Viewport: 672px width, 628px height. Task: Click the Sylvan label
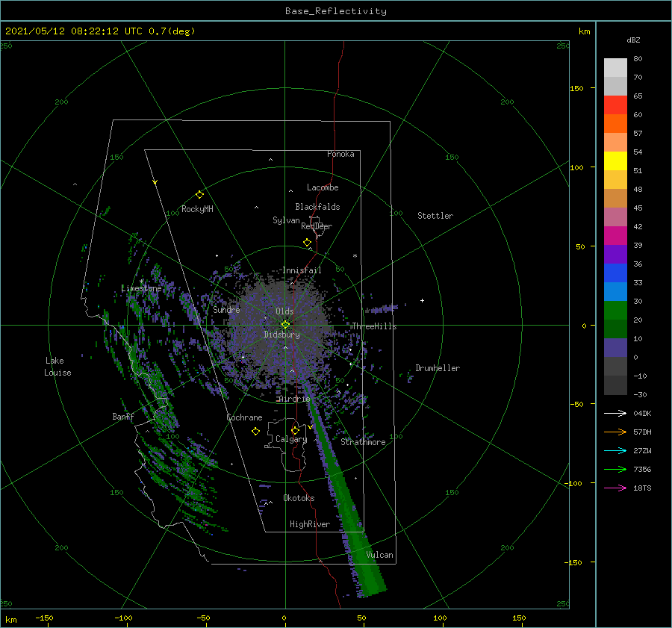[x=286, y=220]
